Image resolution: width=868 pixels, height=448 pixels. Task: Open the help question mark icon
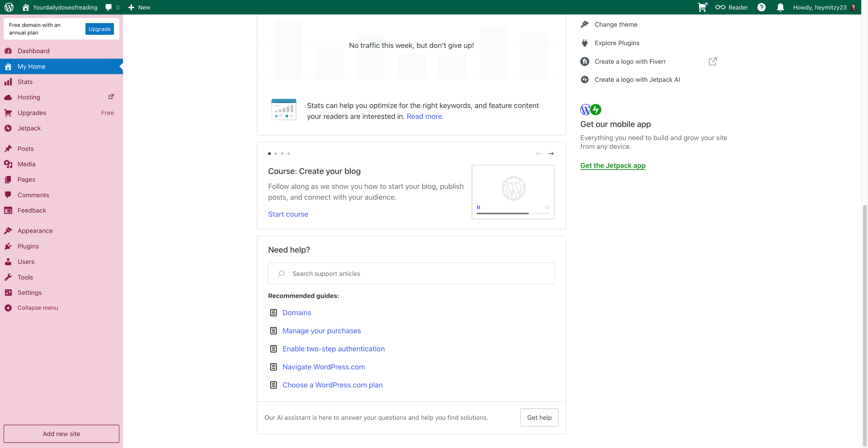pyautogui.click(x=761, y=7)
